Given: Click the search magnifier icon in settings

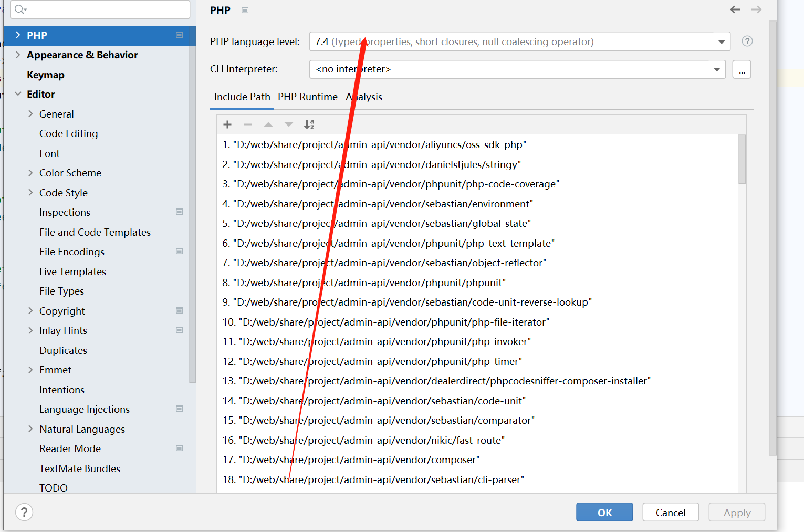Looking at the screenshot, I should (x=20, y=9).
